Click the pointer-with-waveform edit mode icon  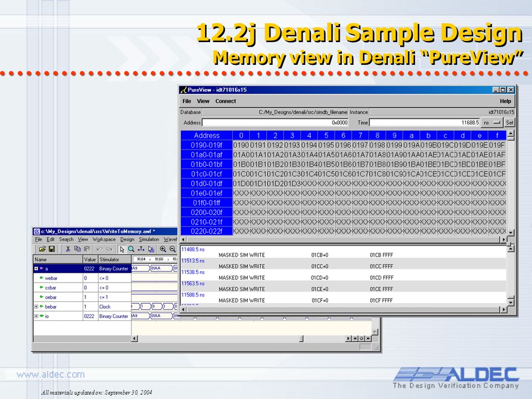point(151,249)
